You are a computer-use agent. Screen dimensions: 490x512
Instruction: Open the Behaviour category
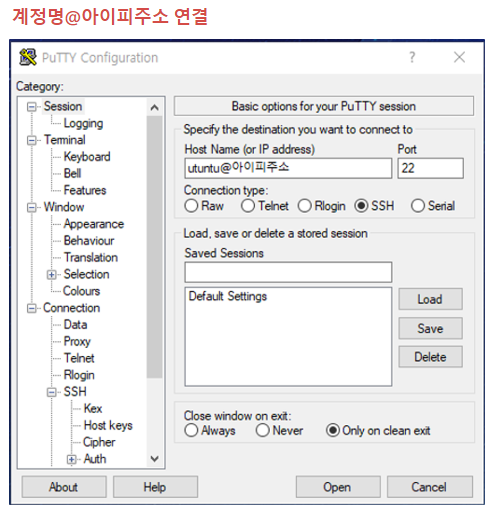(x=89, y=241)
